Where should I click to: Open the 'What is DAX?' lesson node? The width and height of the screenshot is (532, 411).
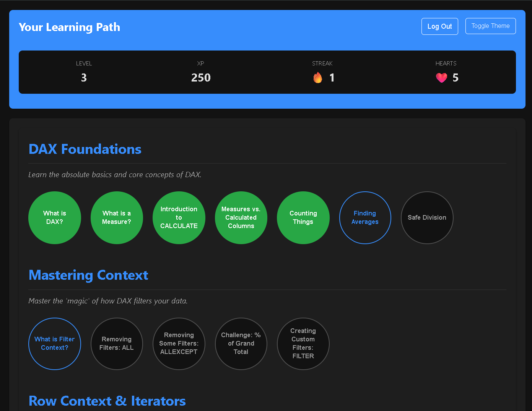[55, 217]
